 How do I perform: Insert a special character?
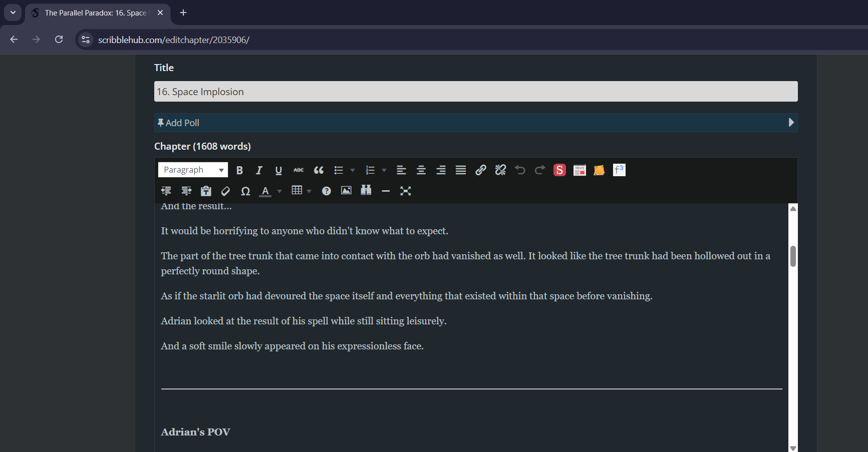(245, 191)
